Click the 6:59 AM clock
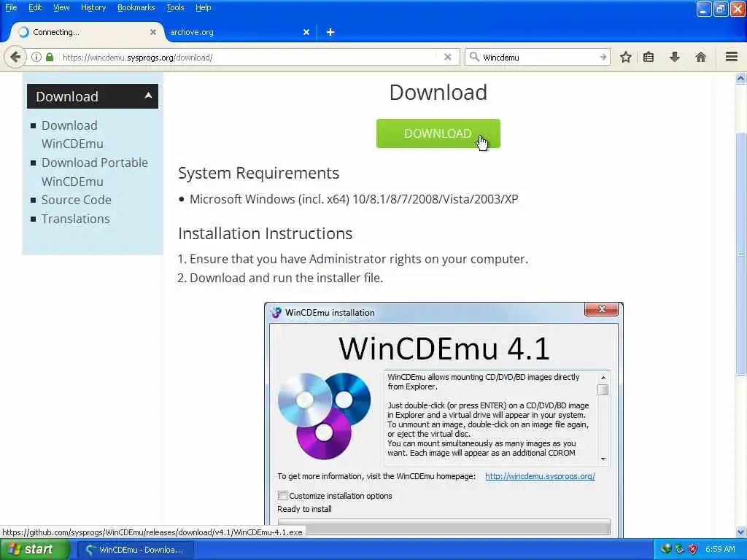This screenshot has width=747, height=560. [720, 549]
